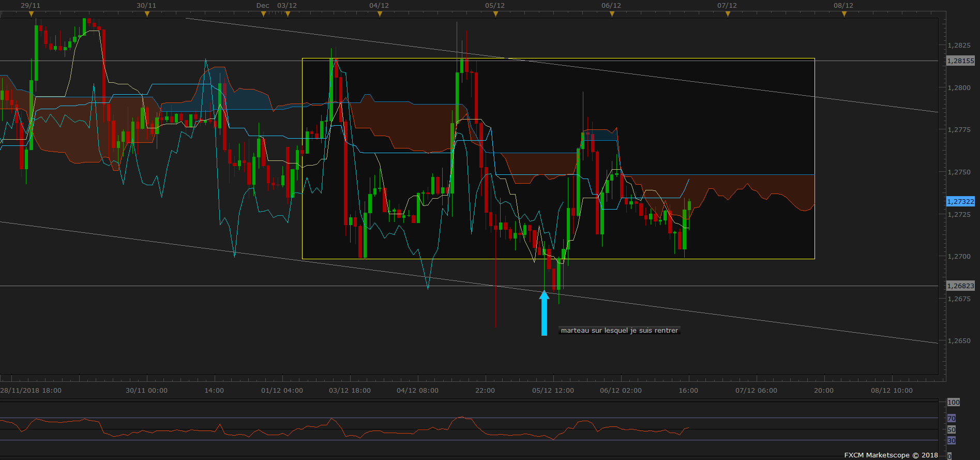Select the 'marteau sur lesquel je suis rentrer' label

tap(619, 330)
